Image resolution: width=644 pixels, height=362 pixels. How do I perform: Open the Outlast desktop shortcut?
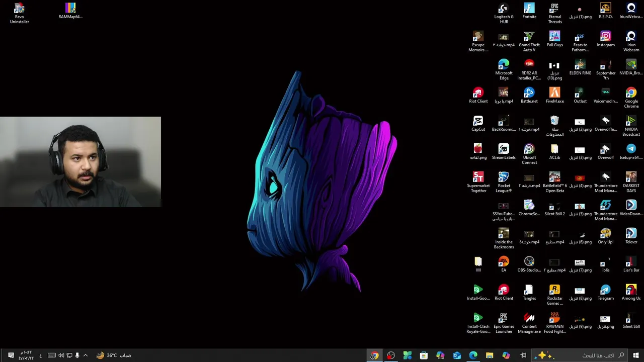click(580, 96)
